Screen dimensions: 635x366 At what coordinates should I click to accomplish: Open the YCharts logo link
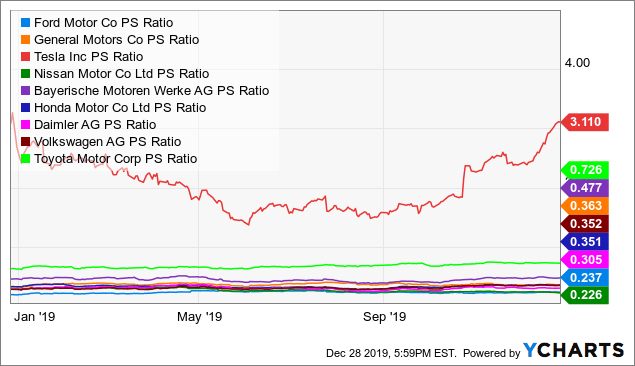click(x=573, y=351)
